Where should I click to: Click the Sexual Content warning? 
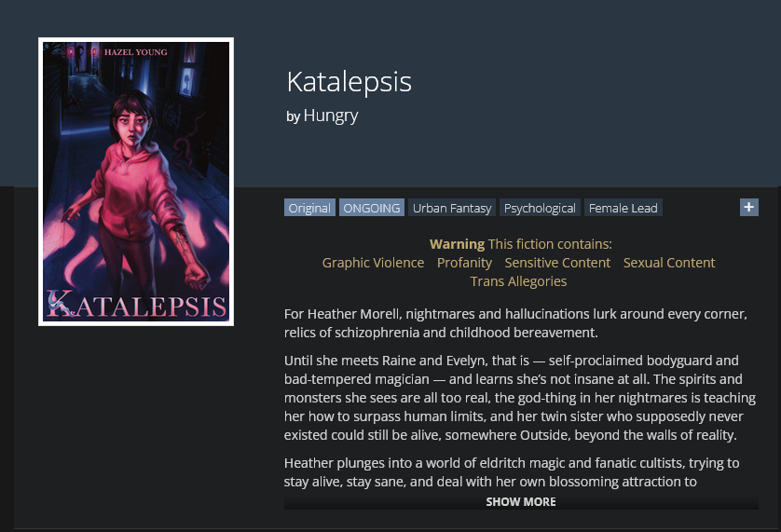tap(669, 263)
